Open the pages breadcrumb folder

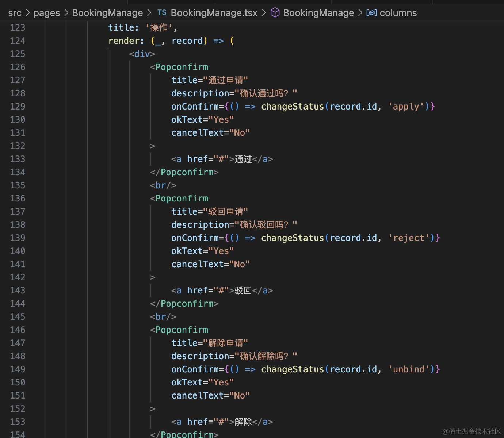(46, 13)
